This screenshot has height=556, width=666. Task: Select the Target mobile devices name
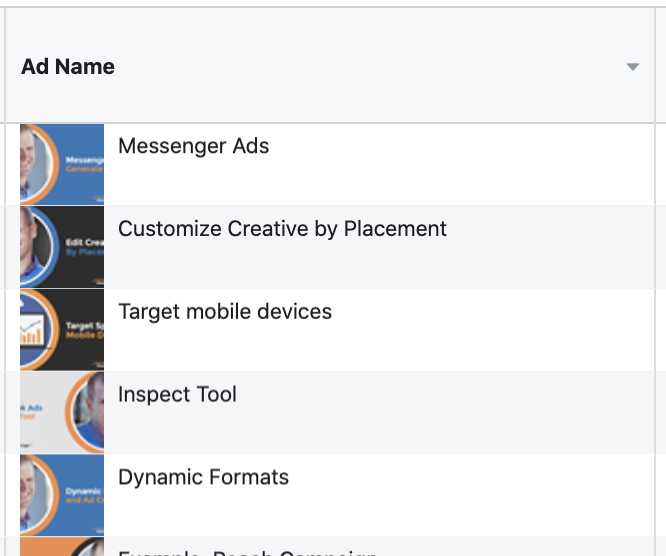pos(225,311)
